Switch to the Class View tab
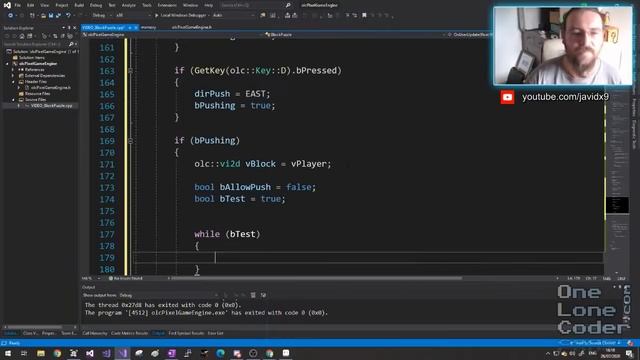640x360 pixels. pyautogui.click(x=30, y=333)
